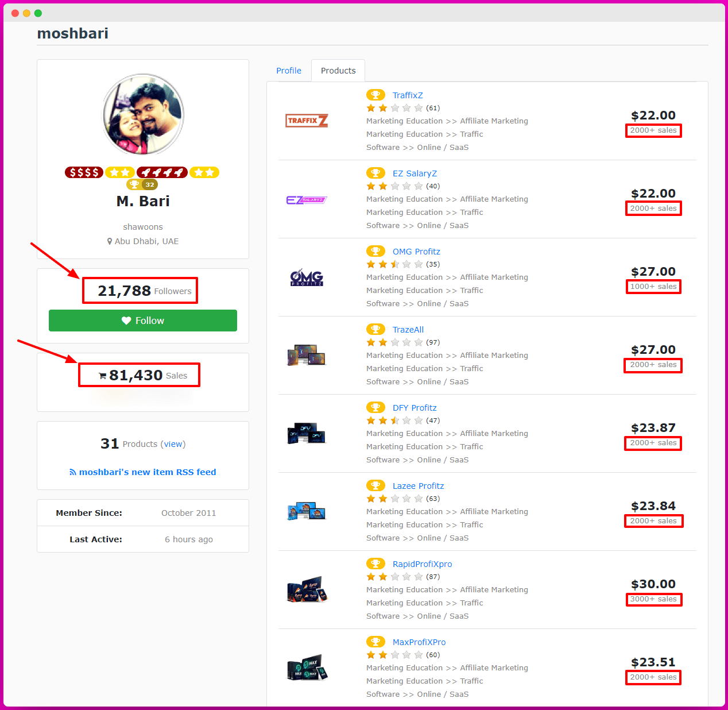
Task: Click the red dollar signs badge
Action: pyautogui.click(x=84, y=172)
